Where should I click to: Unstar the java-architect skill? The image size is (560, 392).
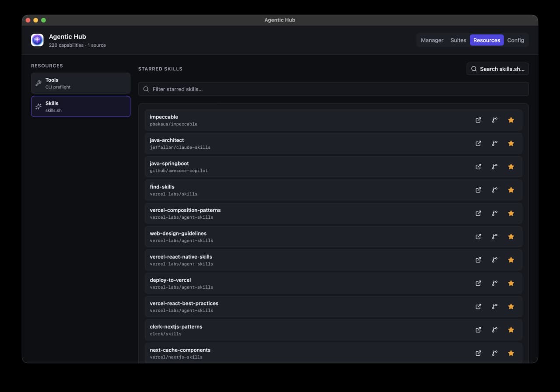point(511,143)
